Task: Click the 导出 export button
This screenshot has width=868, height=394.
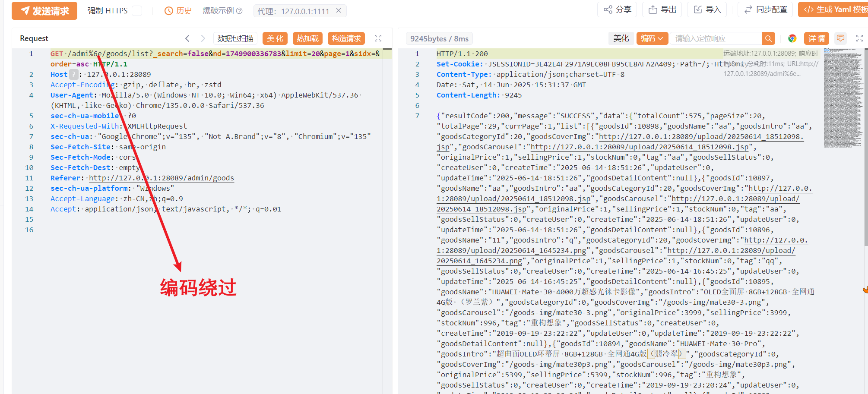Action: 662,9
